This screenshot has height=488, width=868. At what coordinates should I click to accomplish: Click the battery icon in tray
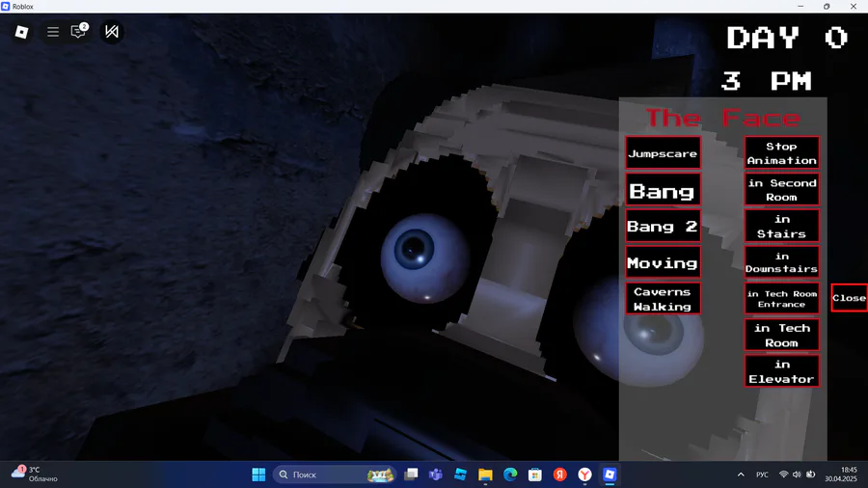(811, 474)
